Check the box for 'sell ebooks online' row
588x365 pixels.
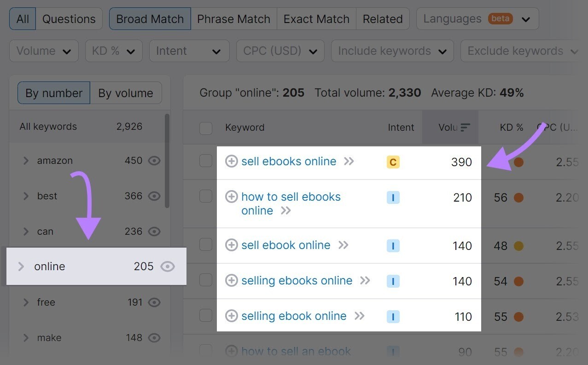pyautogui.click(x=206, y=161)
